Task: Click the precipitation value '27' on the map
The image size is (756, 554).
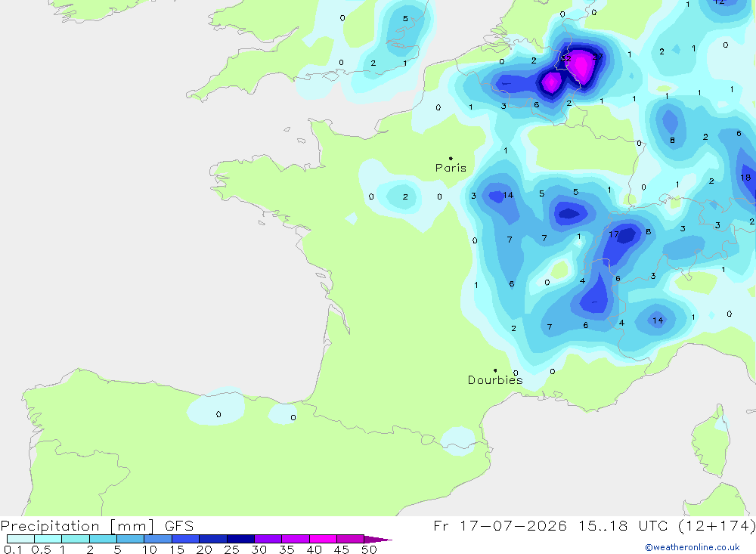Action: pos(598,57)
